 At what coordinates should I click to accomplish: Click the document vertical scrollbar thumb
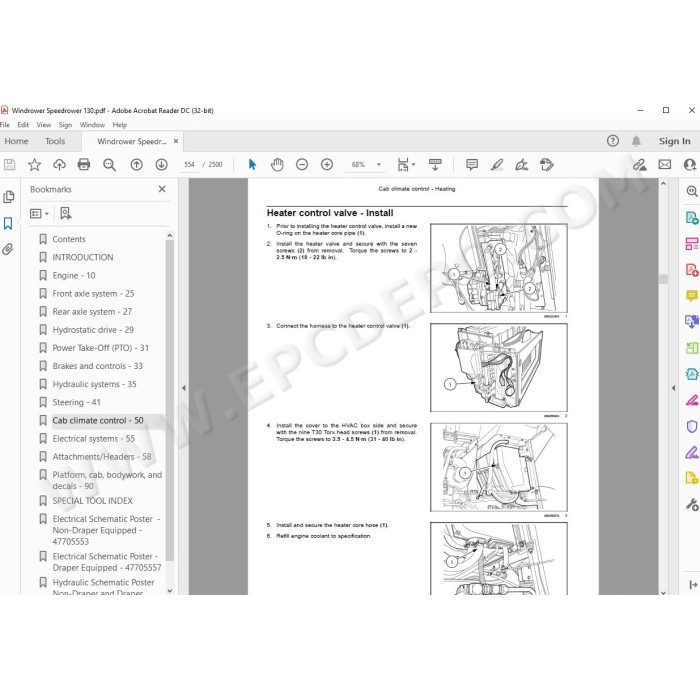coord(663,279)
